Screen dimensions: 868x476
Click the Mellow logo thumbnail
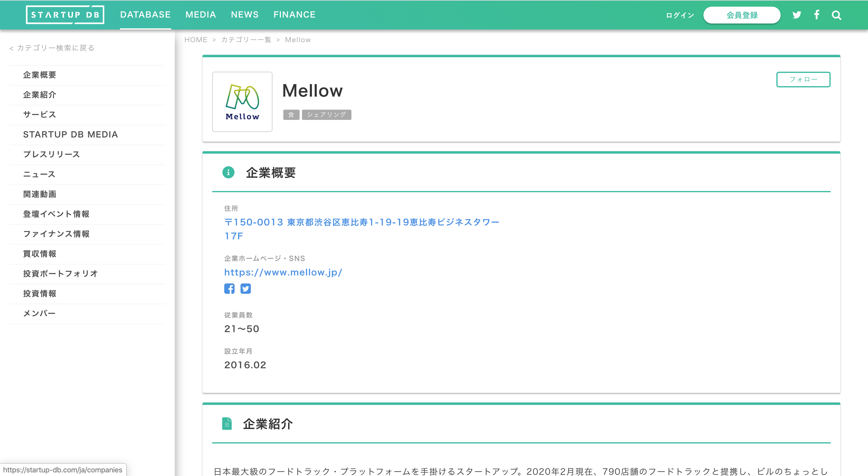pyautogui.click(x=242, y=102)
